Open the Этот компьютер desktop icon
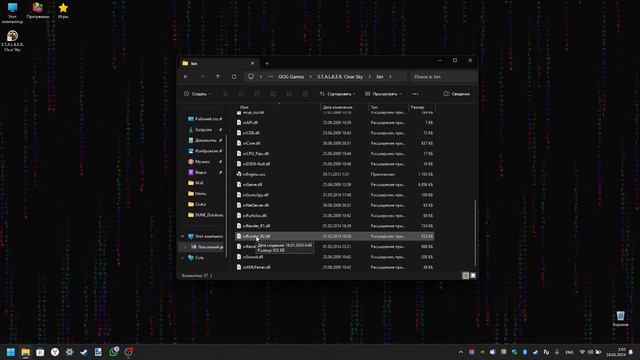Viewport: 640px width, 360px height. tap(12, 13)
